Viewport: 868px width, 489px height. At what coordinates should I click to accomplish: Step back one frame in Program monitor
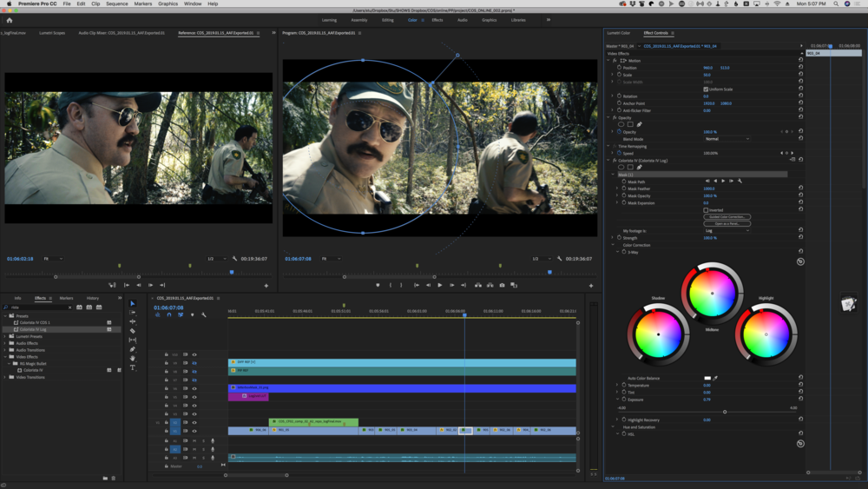[x=428, y=285]
